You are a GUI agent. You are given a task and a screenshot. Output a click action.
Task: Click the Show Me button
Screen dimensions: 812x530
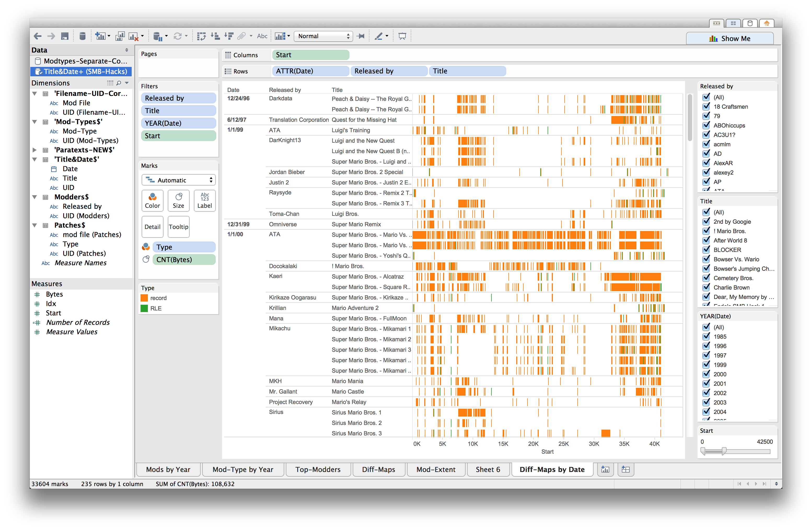tap(730, 39)
